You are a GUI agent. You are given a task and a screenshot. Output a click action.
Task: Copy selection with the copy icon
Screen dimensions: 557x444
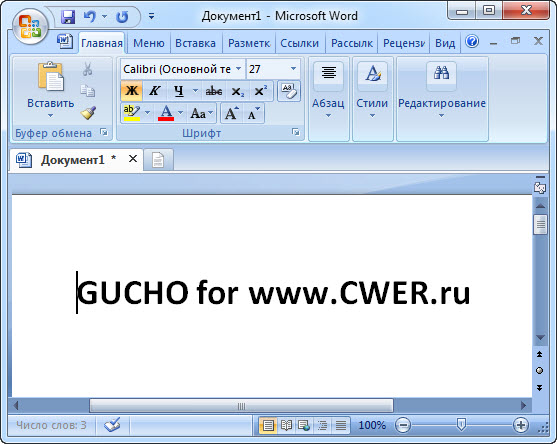(87, 91)
